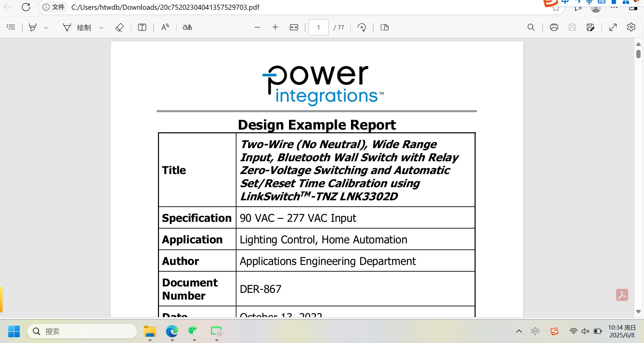Viewport: 644px width, 343px height.
Task: Toggle fit to width view
Action: 294,27
